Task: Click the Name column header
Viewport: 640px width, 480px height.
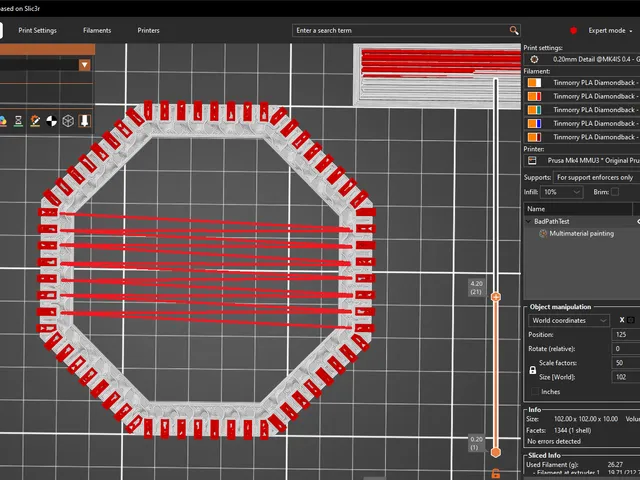Action: pyautogui.click(x=578, y=209)
